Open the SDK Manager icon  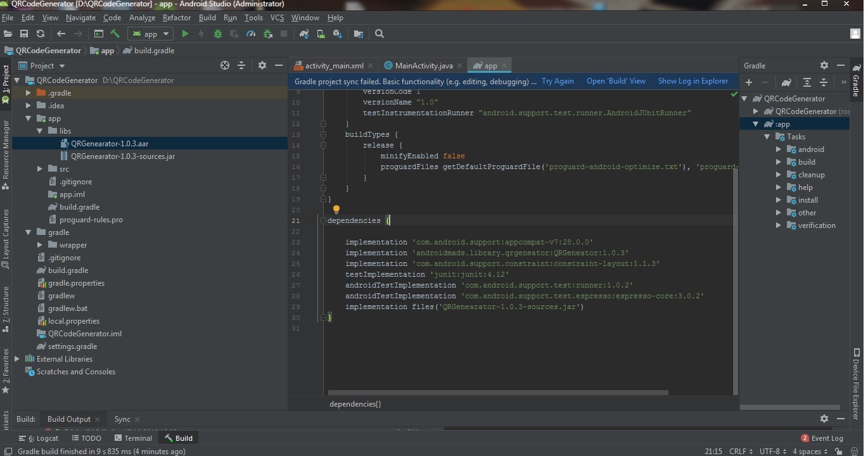pos(337,34)
